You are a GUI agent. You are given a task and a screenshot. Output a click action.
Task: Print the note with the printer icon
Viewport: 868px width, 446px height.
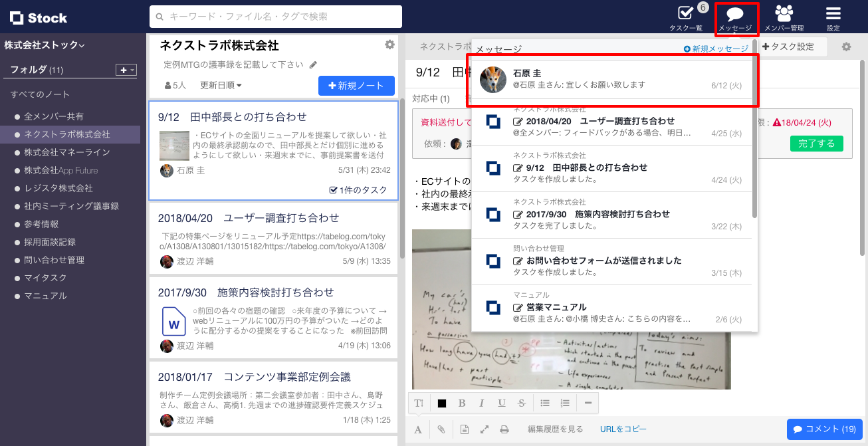pos(505,429)
